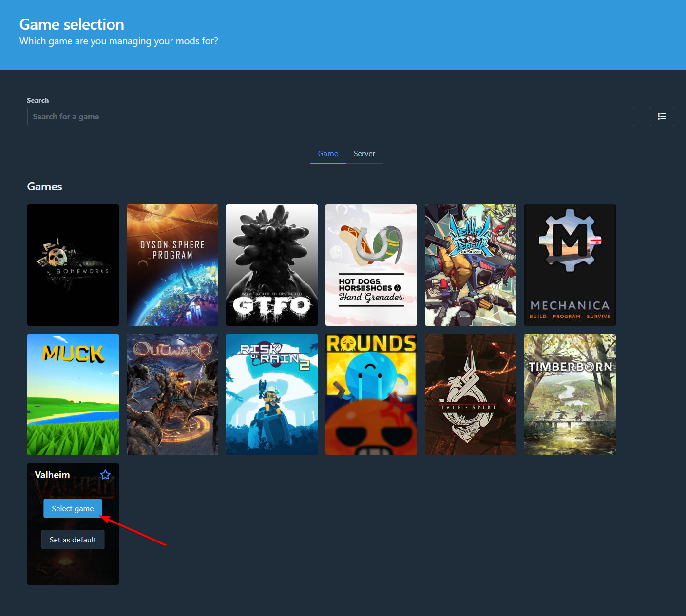686x616 pixels.
Task: Select the Muck game tile
Action: [x=73, y=394]
